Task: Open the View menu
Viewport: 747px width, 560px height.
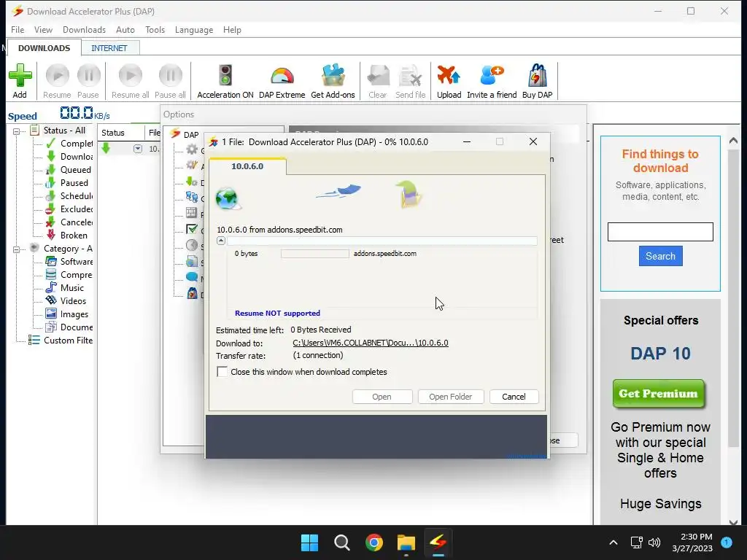Action: (x=43, y=29)
